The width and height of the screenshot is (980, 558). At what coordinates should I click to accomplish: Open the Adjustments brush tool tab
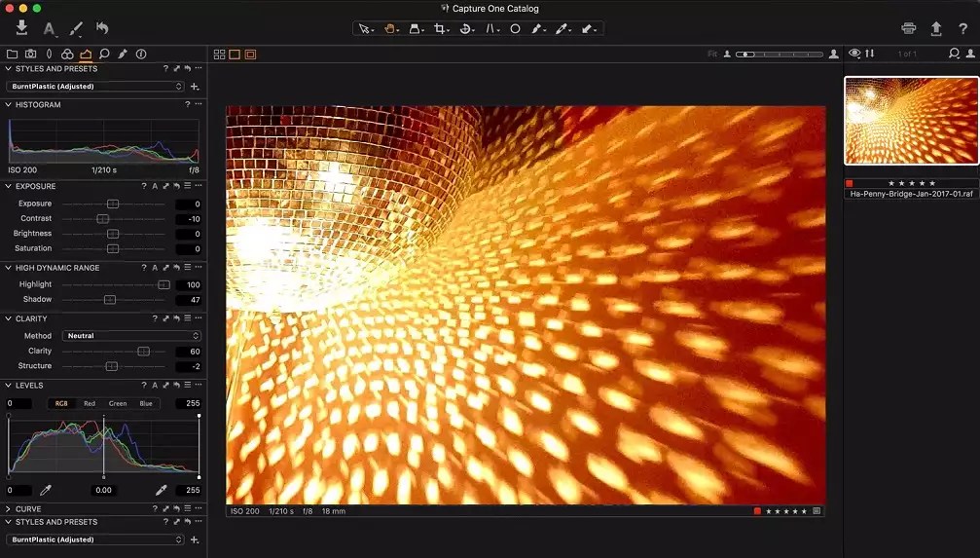tap(123, 54)
